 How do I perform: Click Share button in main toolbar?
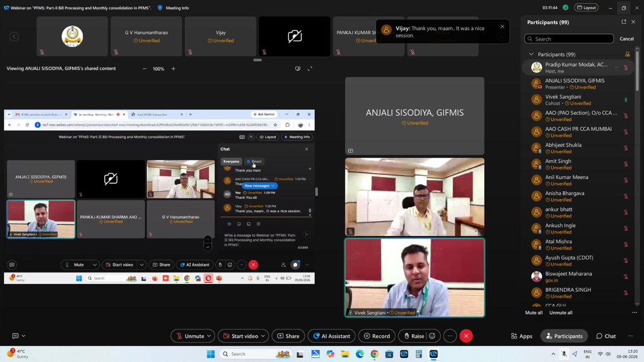coord(288,336)
